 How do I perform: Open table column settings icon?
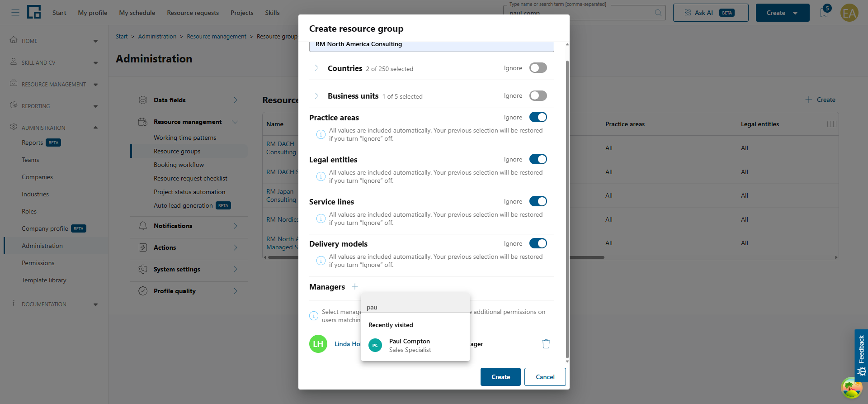click(x=831, y=124)
